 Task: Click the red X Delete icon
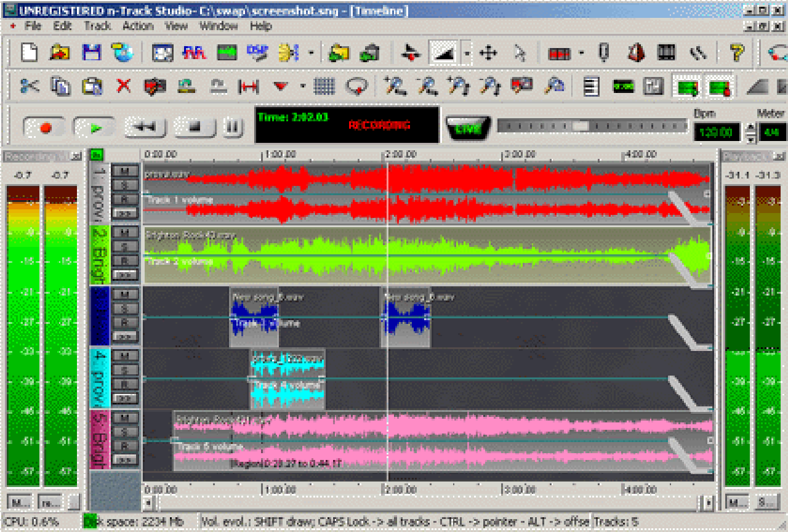(124, 86)
